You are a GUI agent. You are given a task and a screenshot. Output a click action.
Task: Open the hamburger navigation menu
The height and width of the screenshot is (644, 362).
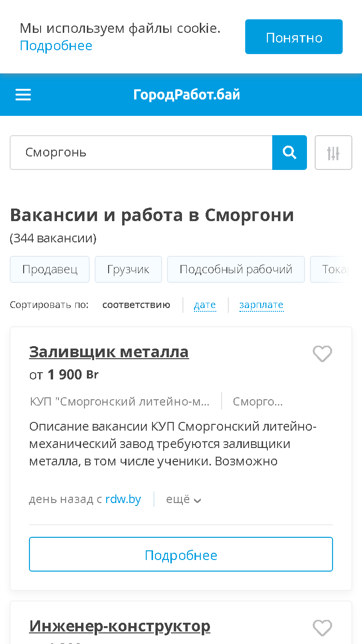coord(23,95)
